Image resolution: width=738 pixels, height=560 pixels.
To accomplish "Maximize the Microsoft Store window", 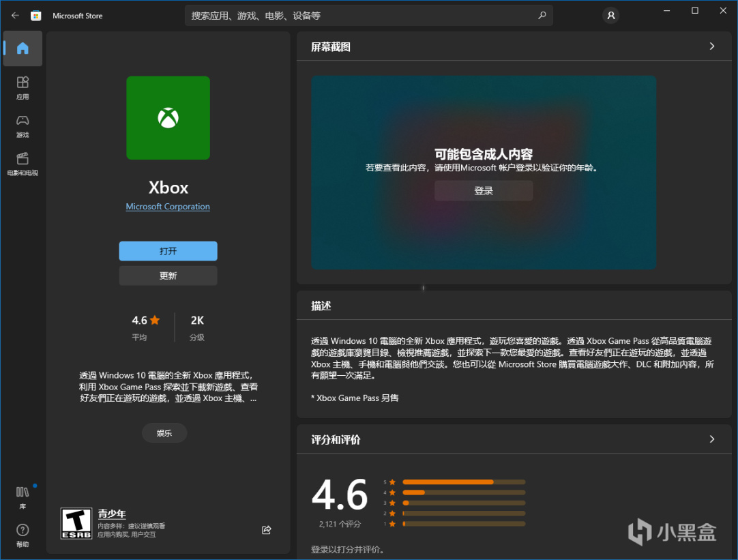I will 695,10.
